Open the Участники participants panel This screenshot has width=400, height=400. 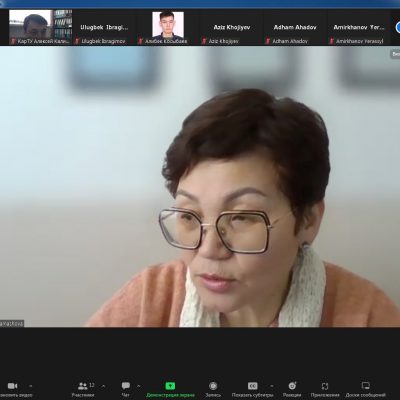(x=83, y=389)
